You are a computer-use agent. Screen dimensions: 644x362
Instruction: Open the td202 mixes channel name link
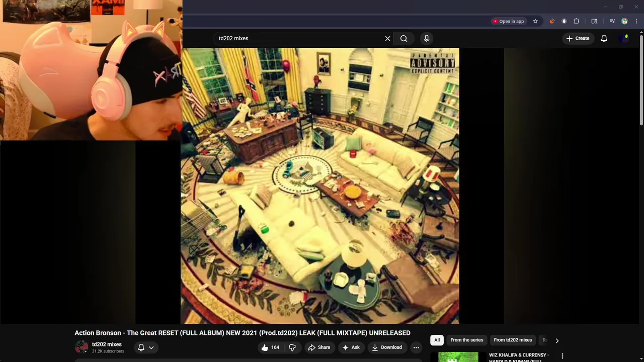click(107, 344)
